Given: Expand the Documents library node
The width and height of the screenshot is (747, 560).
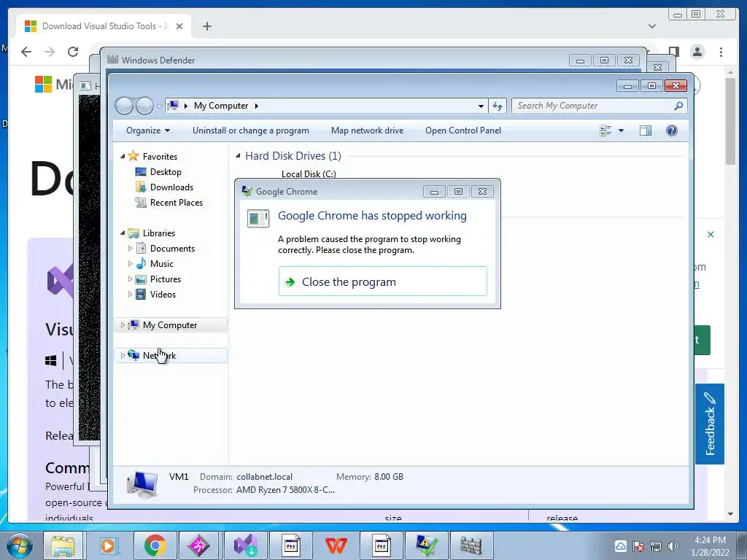Looking at the screenshot, I should pos(130,248).
